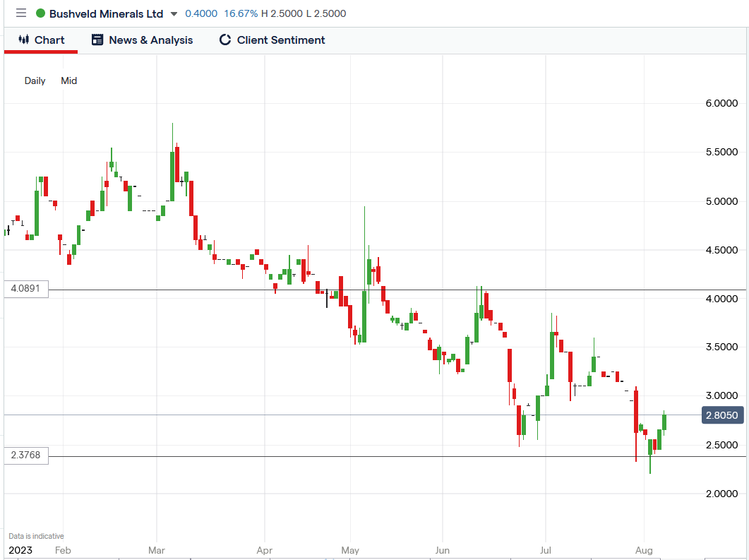749x560 pixels.
Task: Open the News & Analysis tab
Action: [143, 40]
